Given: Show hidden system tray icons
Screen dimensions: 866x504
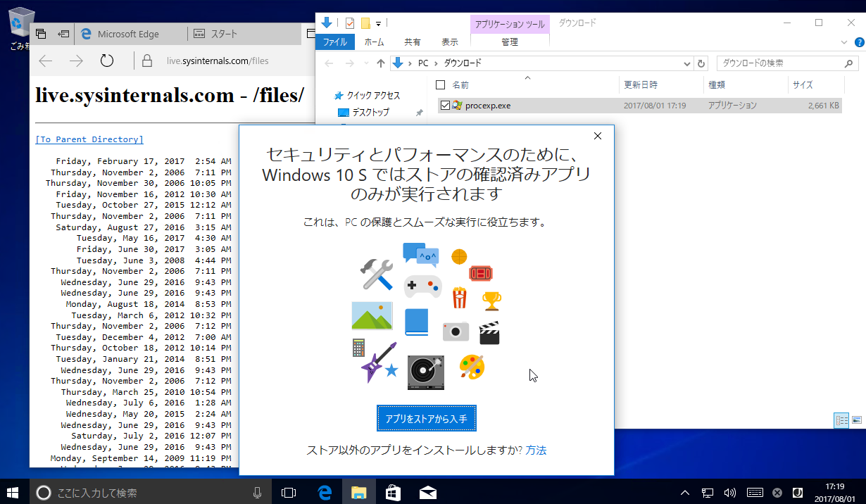Looking at the screenshot, I should click(685, 492).
